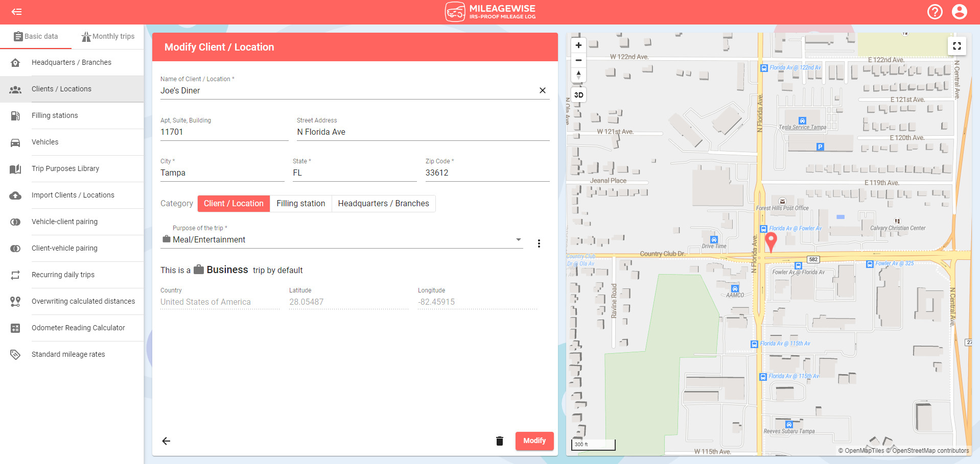Screen dimensions: 980x464
Task: Edit the Apt, Suite, Building field
Action: click(x=224, y=132)
